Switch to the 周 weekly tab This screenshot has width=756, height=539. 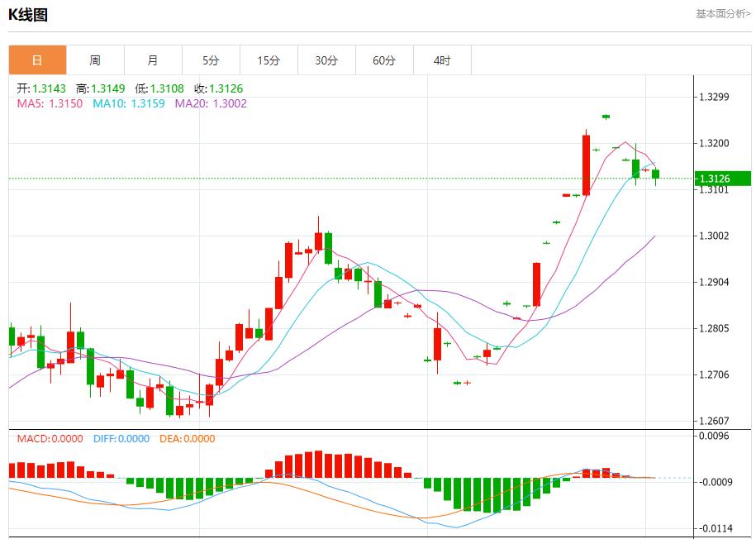(x=95, y=60)
